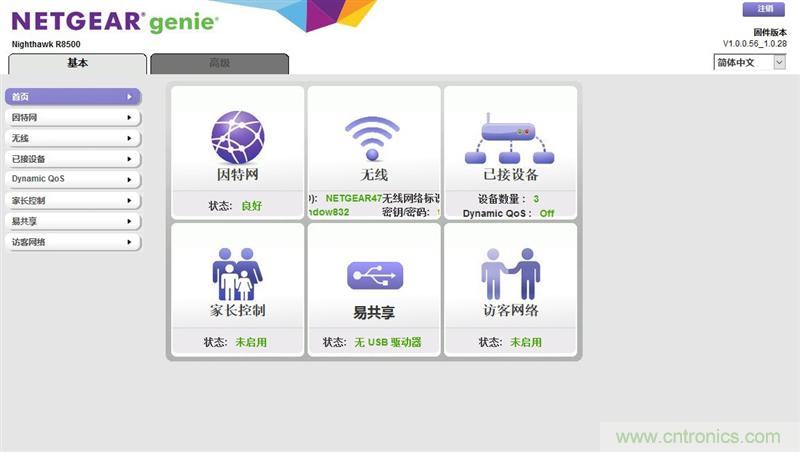Click the guest network handshake icon
Viewport: 800px width, 452px height.
(510, 272)
